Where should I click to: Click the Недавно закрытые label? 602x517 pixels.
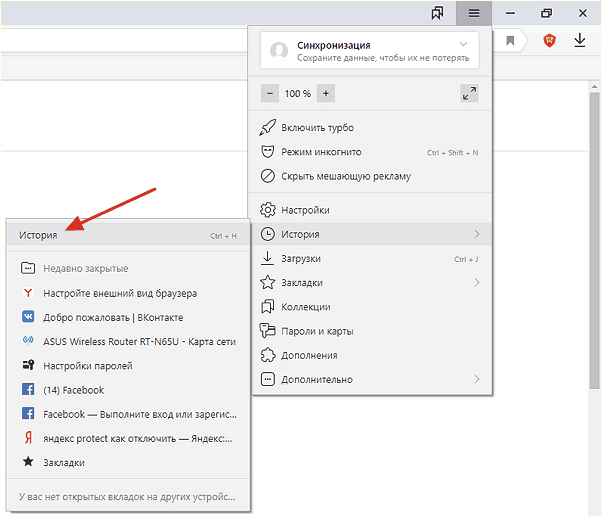pyautogui.click(x=86, y=268)
